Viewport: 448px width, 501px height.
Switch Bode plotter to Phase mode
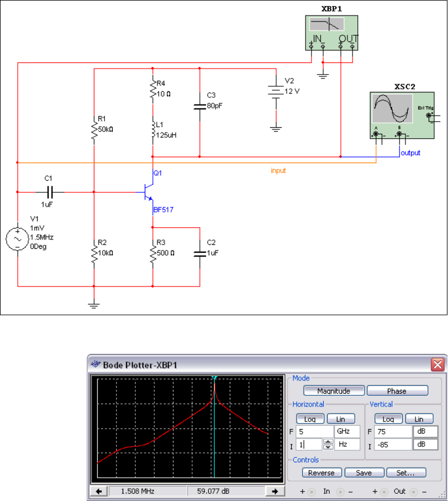point(397,391)
